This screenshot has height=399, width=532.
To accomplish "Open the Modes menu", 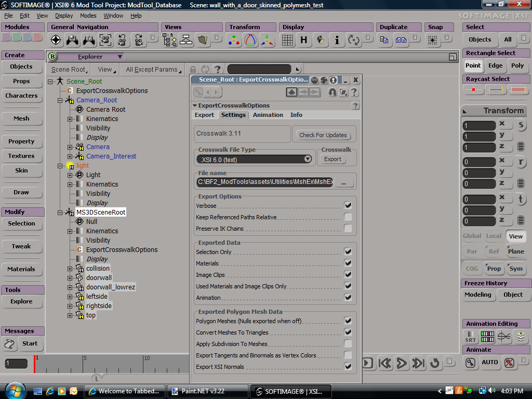I will coord(88,16).
